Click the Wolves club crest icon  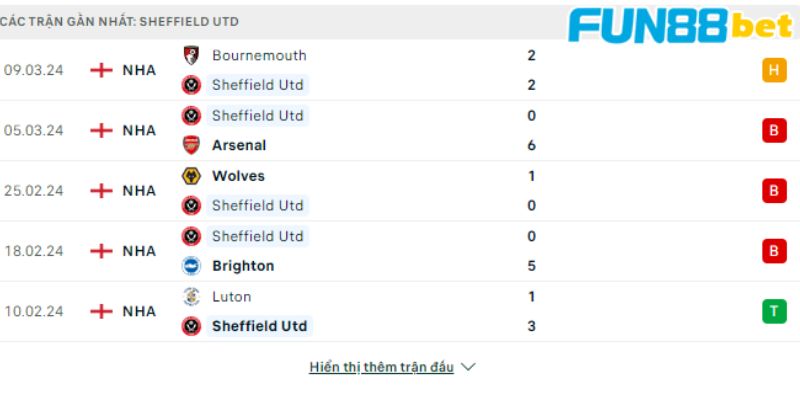(x=191, y=176)
